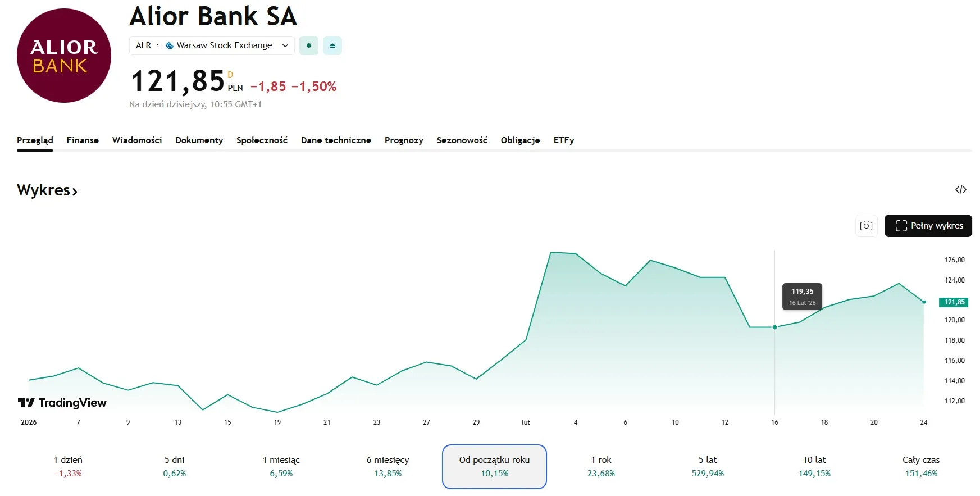980x496 pixels.
Task: Click the green market status dot icon
Action: click(x=309, y=45)
